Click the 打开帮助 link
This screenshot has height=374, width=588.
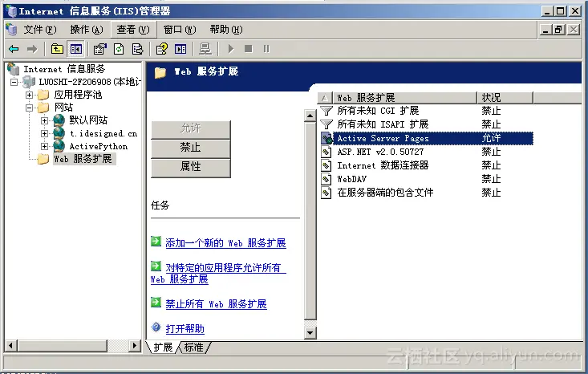(x=185, y=329)
